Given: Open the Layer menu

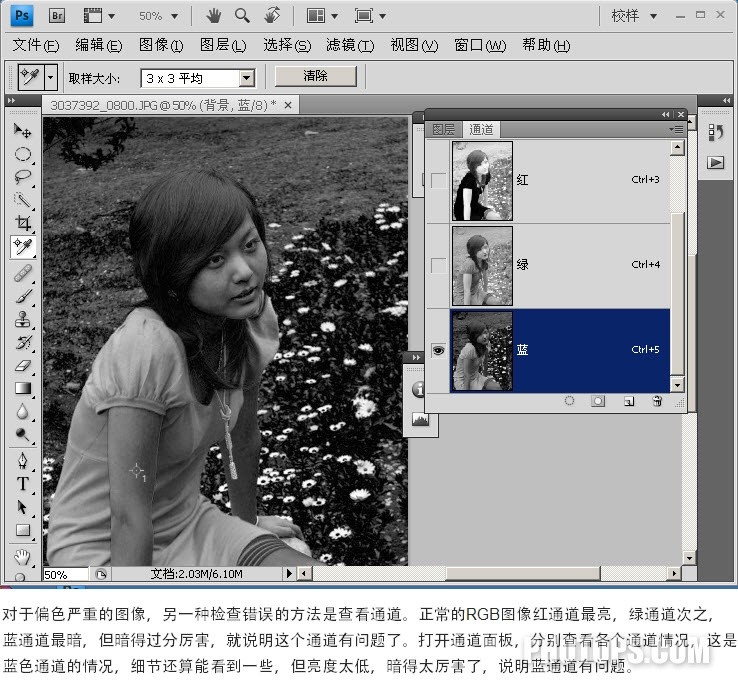Looking at the screenshot, I should tap(223, 45).
